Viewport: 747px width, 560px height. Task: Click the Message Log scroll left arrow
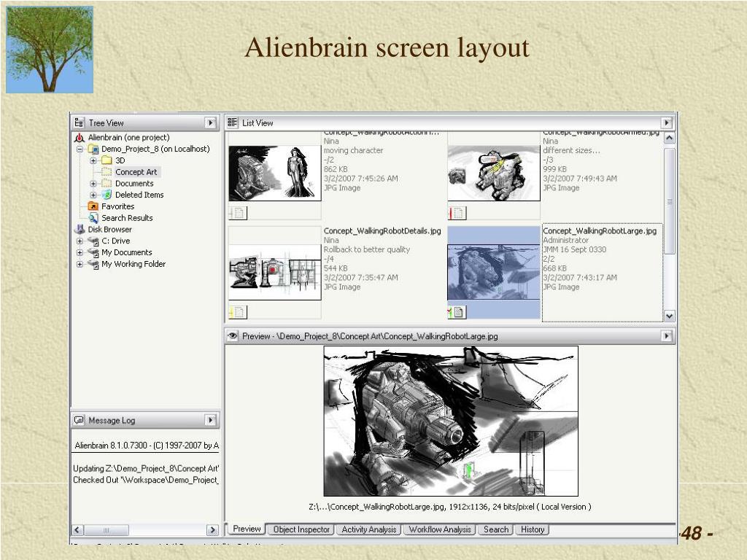pos(77,529)
